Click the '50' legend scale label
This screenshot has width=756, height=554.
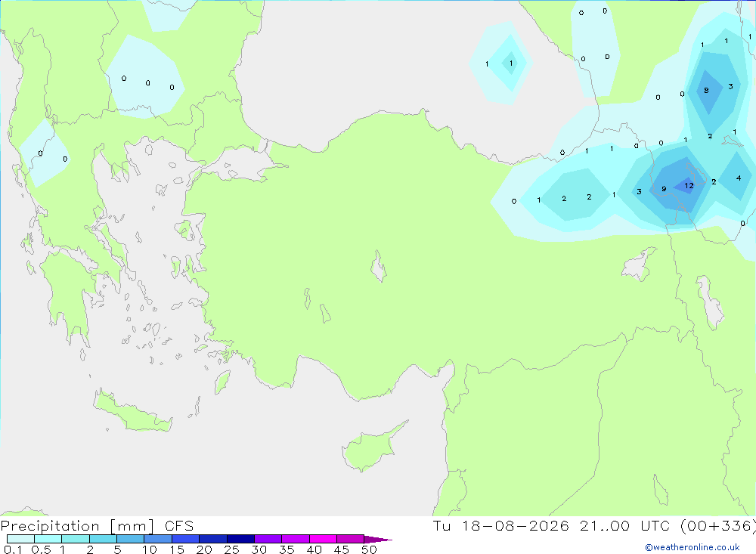click(369, 549)
